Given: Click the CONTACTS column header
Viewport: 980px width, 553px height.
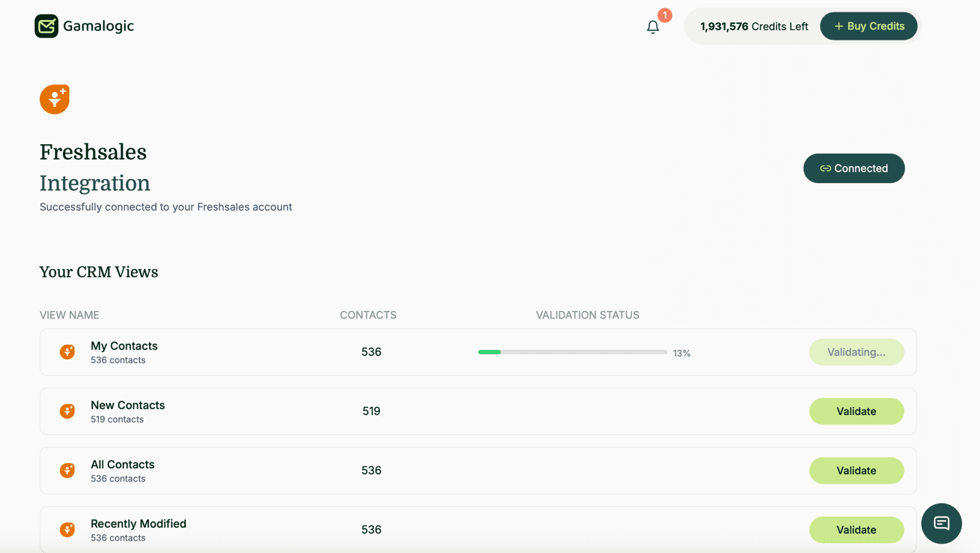Looking at the screenshot, I should 368,315.
